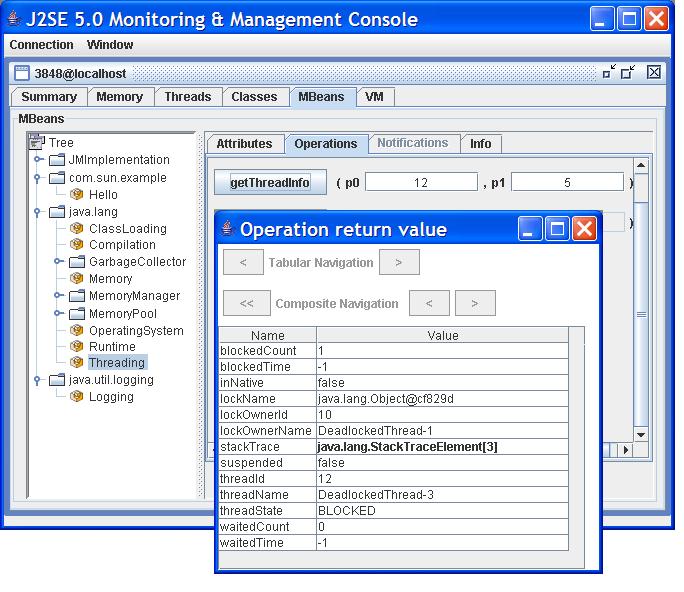Click the MemoryManager folder icon
The width and height of the screenshot is (684, 592).
tap(77, 296)
